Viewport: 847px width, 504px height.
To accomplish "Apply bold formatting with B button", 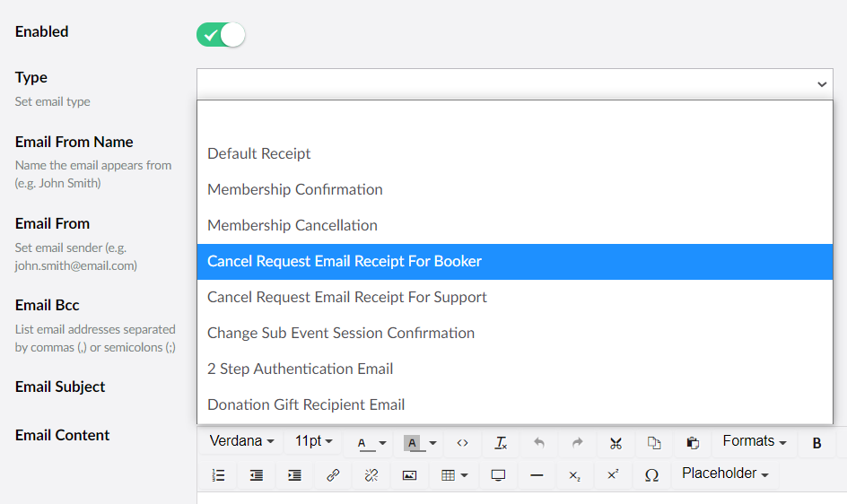I will tap(816, 443).
